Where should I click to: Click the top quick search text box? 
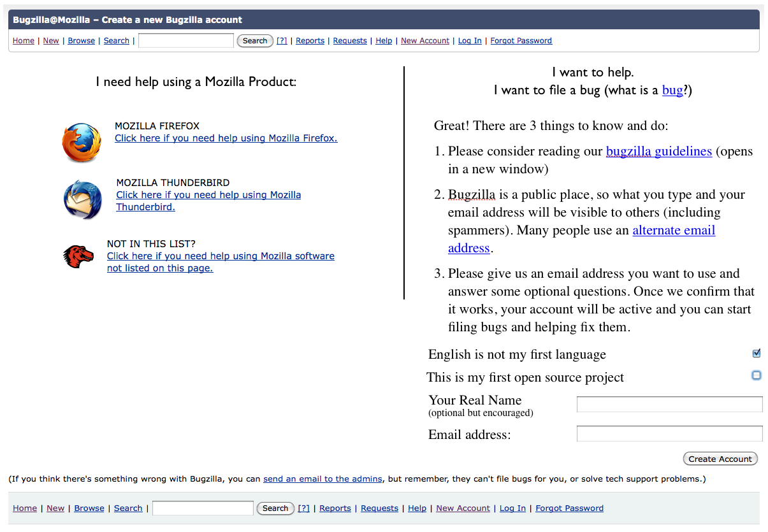tap(186, 41)
